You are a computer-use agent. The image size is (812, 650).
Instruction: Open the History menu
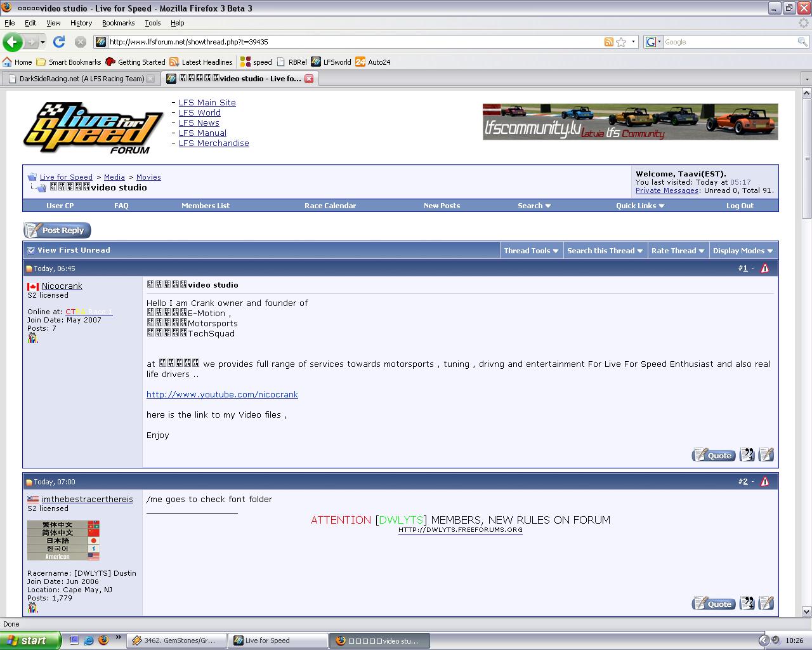[x=81, y=23]
